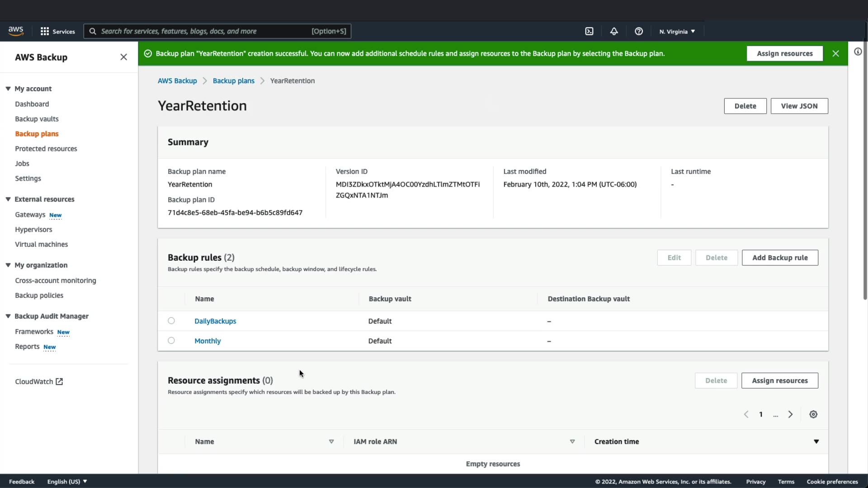Open the N. Virginia region dropdown
This screenshot has width=868, height=488.
coord(677,31)
